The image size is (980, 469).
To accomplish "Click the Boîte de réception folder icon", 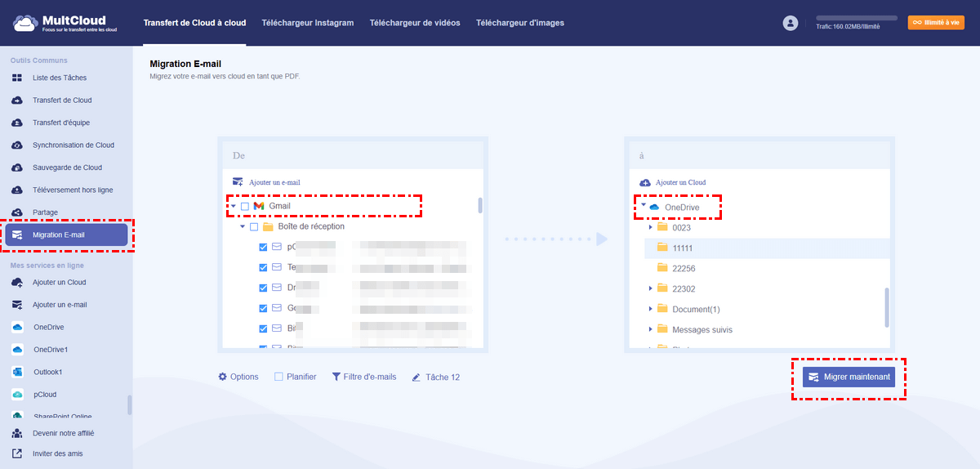I will tap(268, 227).
